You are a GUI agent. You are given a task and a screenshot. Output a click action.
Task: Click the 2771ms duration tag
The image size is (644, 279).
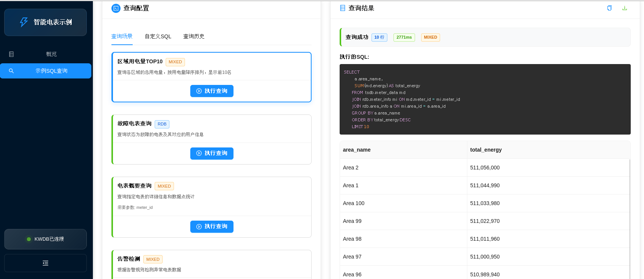[404, 38]
